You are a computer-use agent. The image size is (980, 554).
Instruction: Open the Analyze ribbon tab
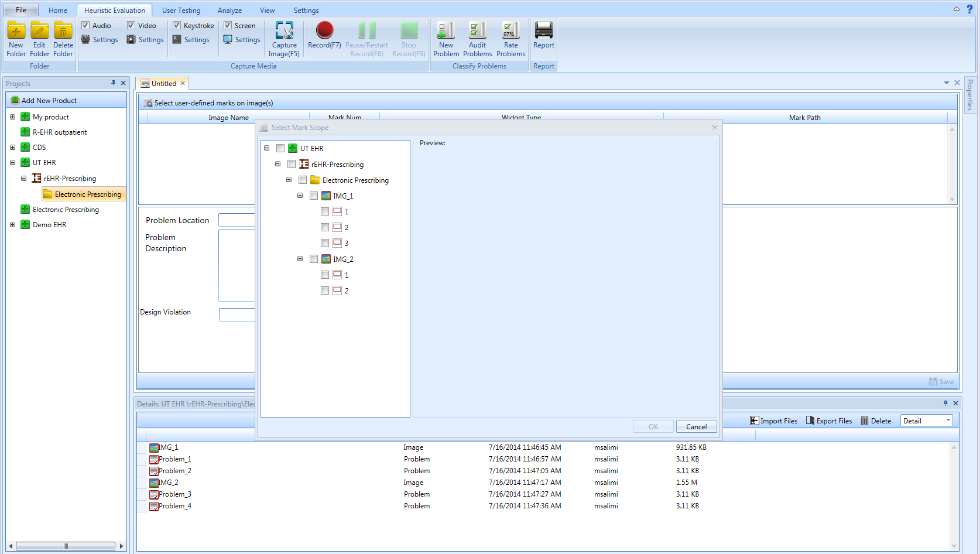pos(229,11)
